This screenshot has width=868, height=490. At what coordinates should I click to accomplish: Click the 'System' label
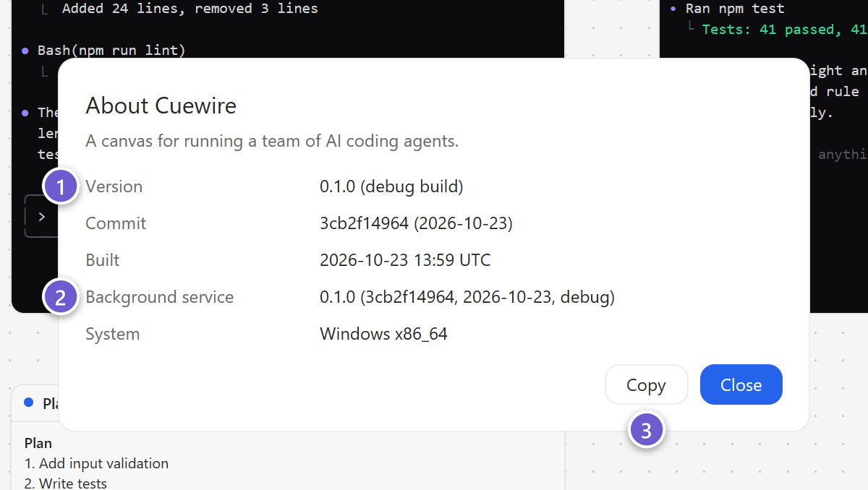(x=112, y=334)
